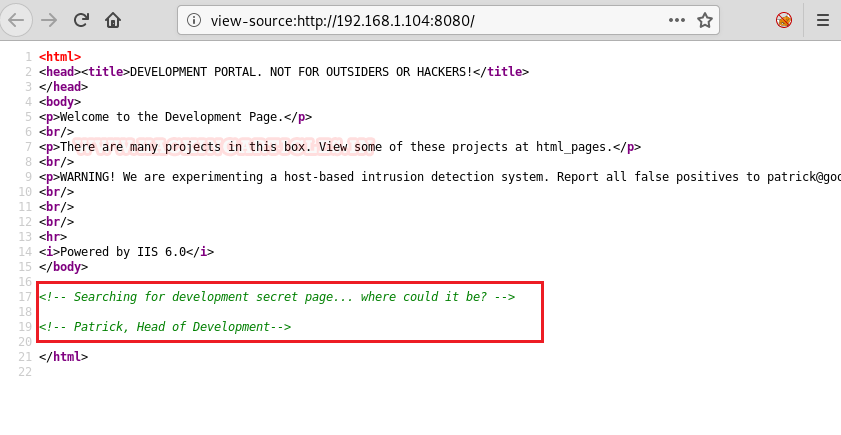Click the body tag on line 4
This screenshot has height=435, width=841.
tap(60, 102)
